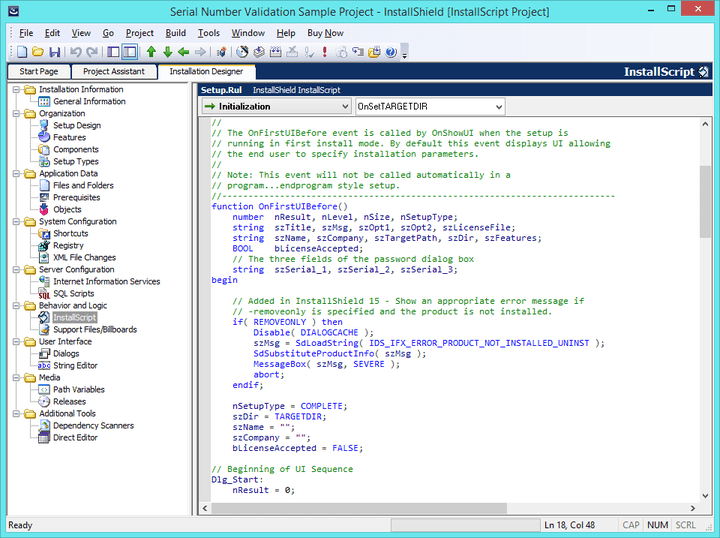The image size is (720, 538).
Task: Save the project with the floppy disk icon
Action: [x=54, y=52]
